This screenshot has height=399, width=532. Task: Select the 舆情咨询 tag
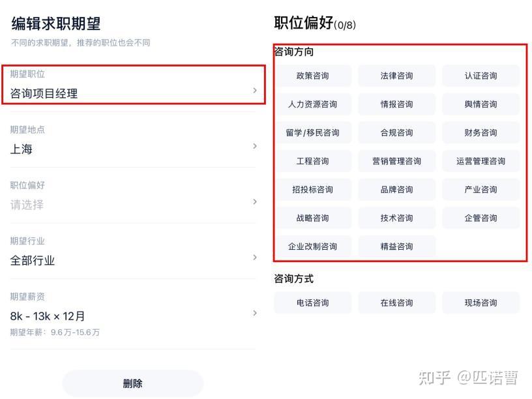[x=481, y=104]
